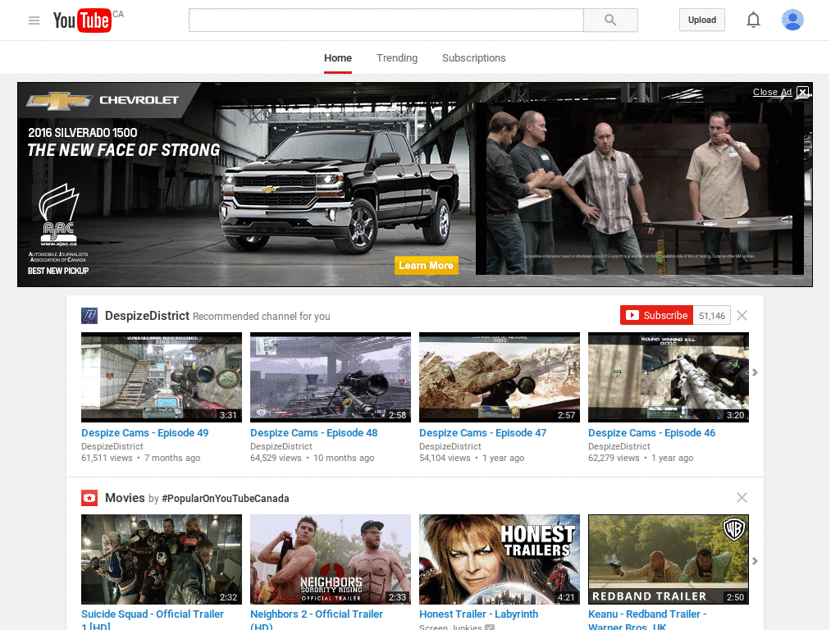The height and width of the screenshot is (630, 840).
Task: Dismiss the DespizeDistrict recommendation shelf
Action: (x=742, y=316)
